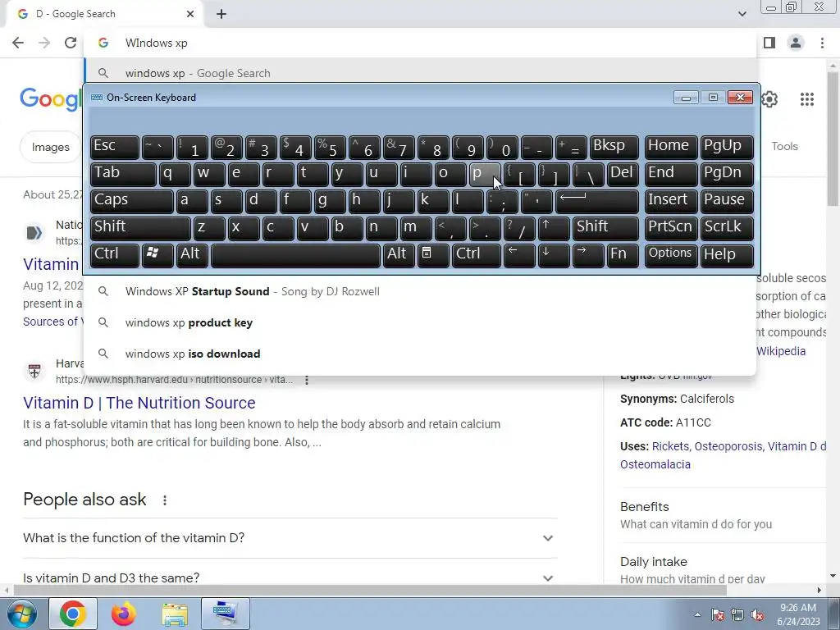Image resolution: width=840 pixels, height=630 pixels.
Task: Open the three-dot menu beside 'People also ask'
Action: pyautogui.click(x=164, y=500)
